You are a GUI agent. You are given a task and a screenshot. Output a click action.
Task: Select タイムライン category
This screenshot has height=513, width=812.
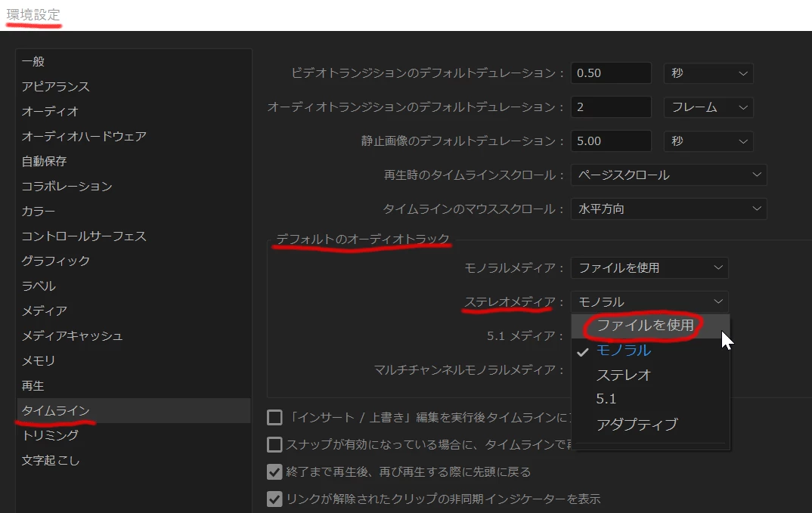pos(134,410)
